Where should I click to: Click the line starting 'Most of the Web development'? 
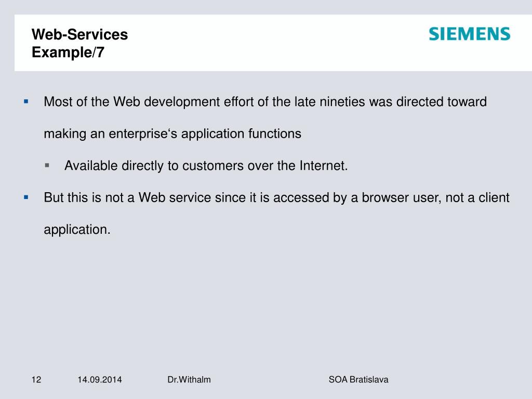point(265,102)
